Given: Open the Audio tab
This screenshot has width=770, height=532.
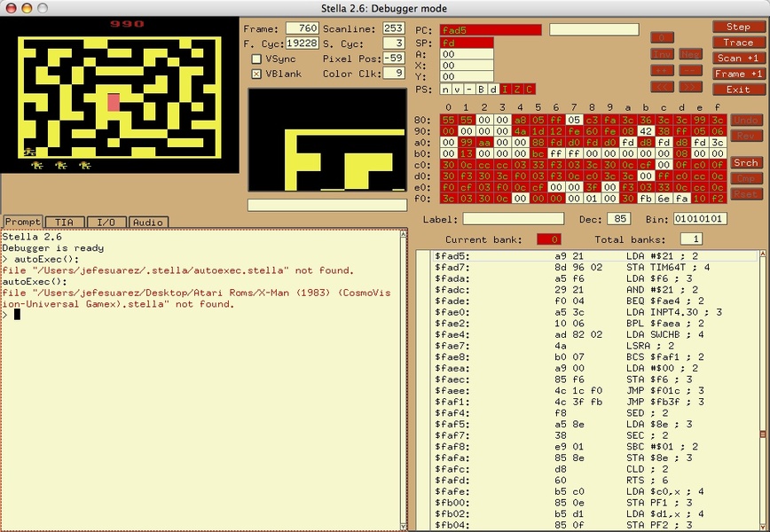Looking at the screenshot, I should coord(147,222).
